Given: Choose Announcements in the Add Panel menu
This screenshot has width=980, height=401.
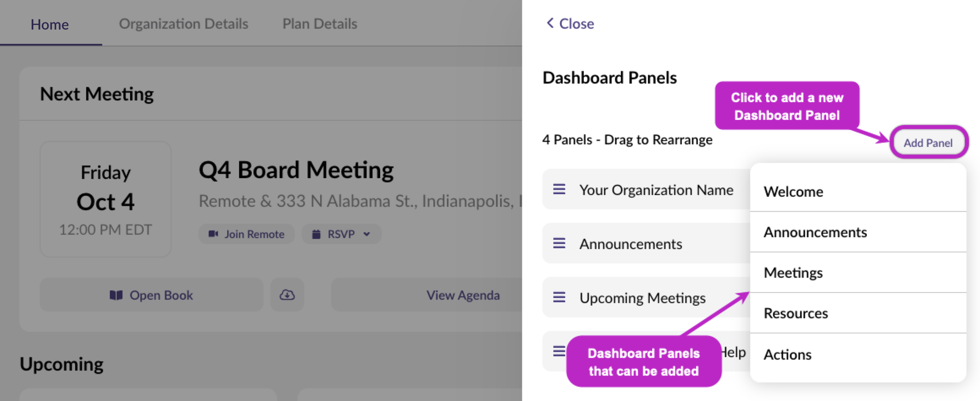Looking at the screenshot, I should 815,232.
